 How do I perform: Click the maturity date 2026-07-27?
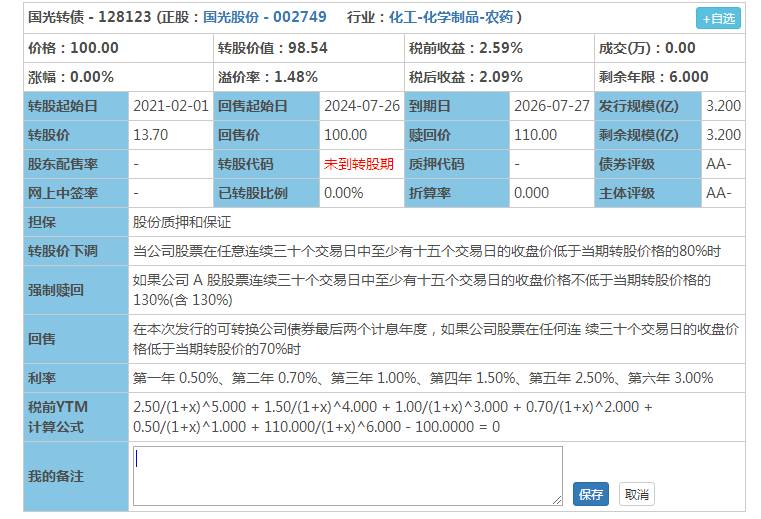[552, 106]
